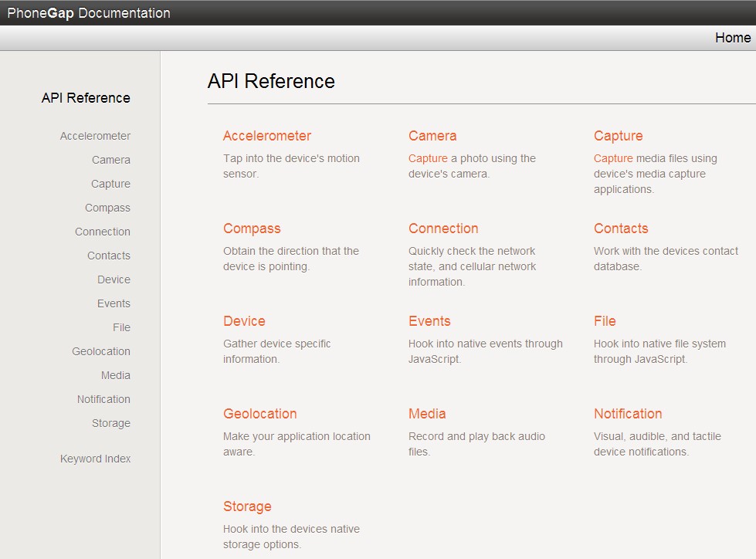Open Capture in the sidebar list

pyautogui.click(x=110, y=184)
